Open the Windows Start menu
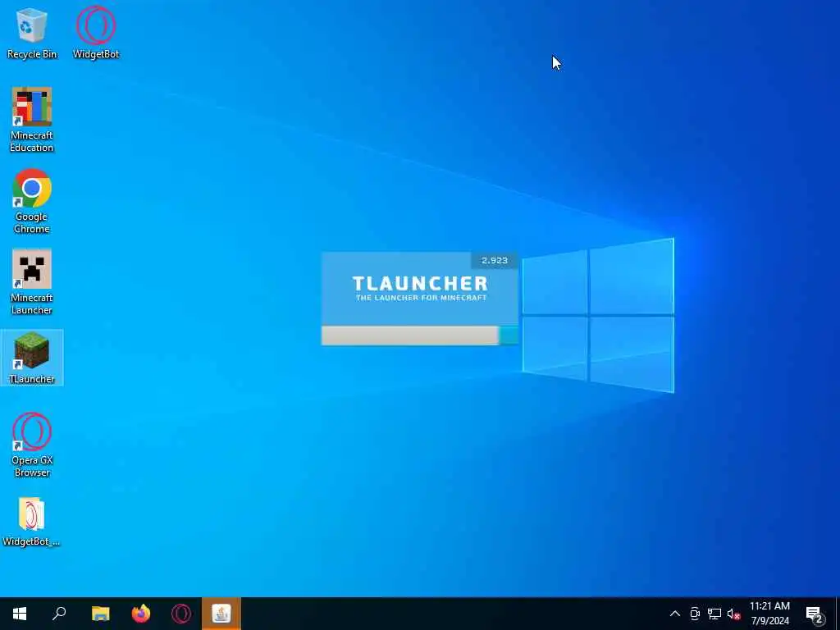 click(x=20, y=614)
